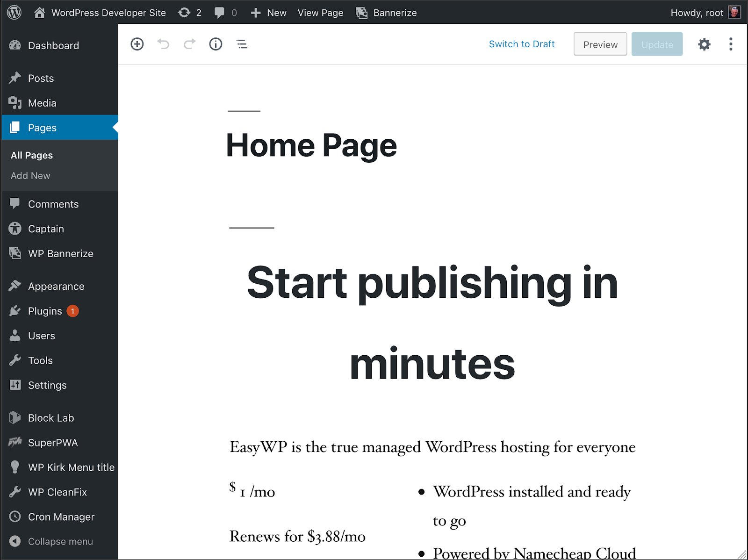Open the more tools vertical dots menu
The height and width of the screenshot is (560, 748).
pyautogui.click(x=731, y=44)
